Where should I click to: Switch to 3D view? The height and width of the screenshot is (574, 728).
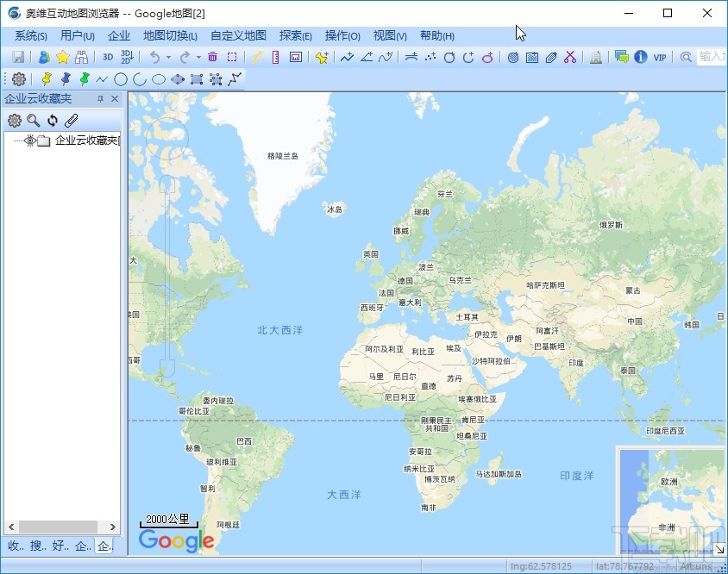[x=108, y=57]
